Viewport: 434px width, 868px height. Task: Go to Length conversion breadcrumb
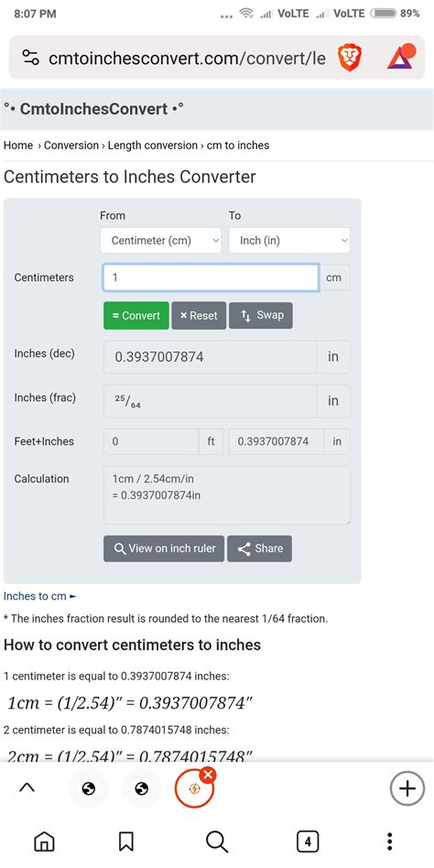pyautogui.click(x=152, y=146)
